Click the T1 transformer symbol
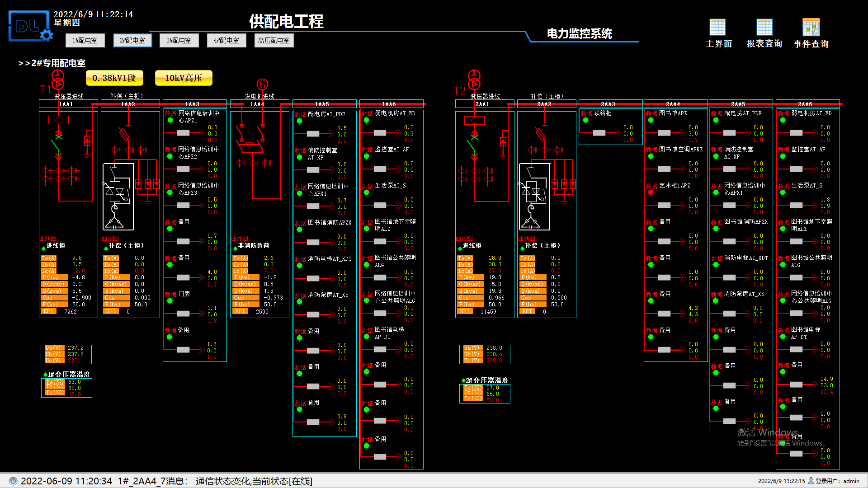The image size is (868, 488). [x=58, y=80]
